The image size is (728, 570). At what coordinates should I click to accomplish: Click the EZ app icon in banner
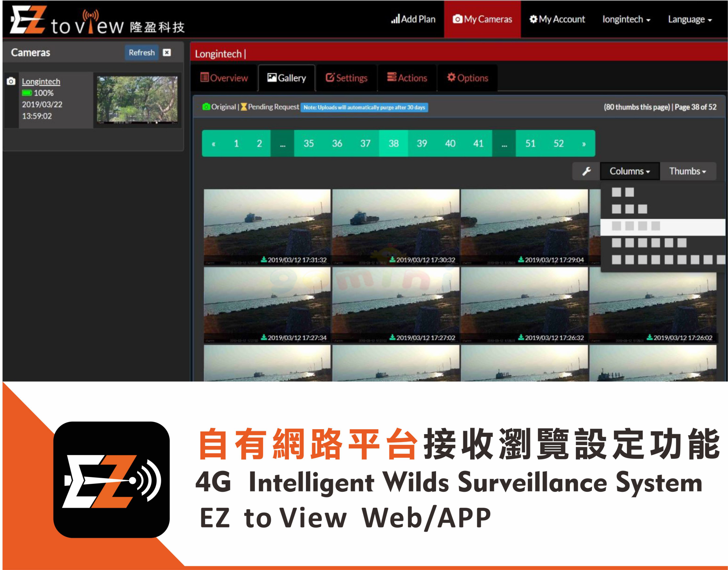point(111,480)
